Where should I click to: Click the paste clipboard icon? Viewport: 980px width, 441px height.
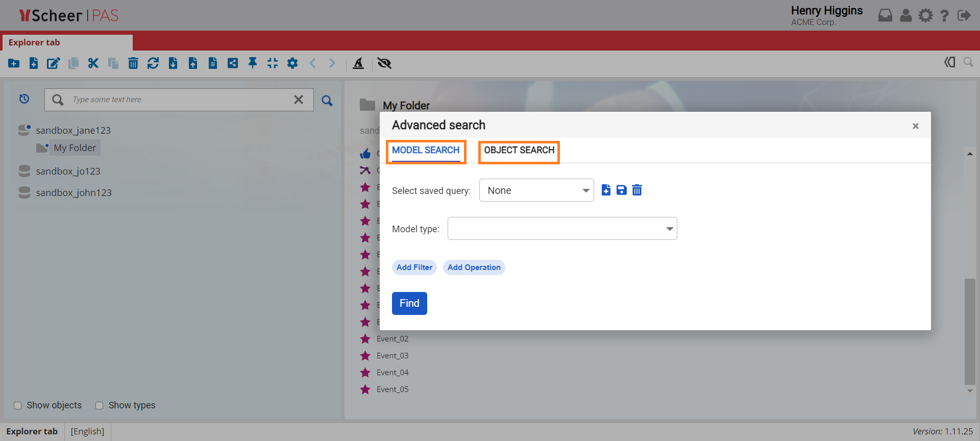pyautogui.click(x=113, y=63)
